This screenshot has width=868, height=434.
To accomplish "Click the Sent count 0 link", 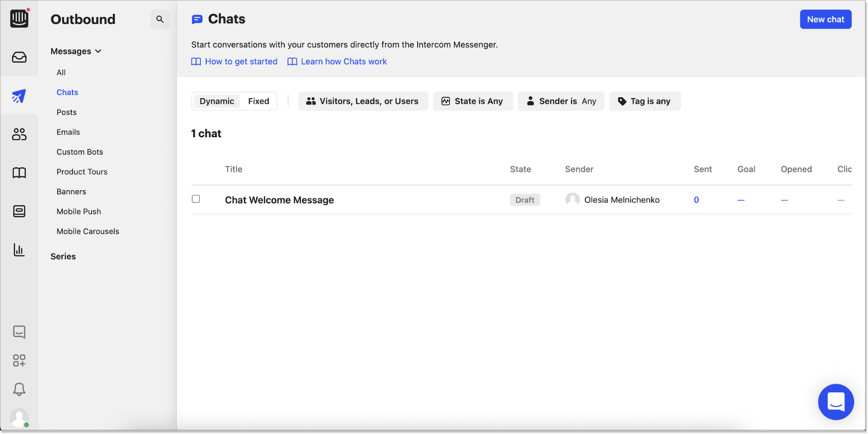I will [696, 200].
